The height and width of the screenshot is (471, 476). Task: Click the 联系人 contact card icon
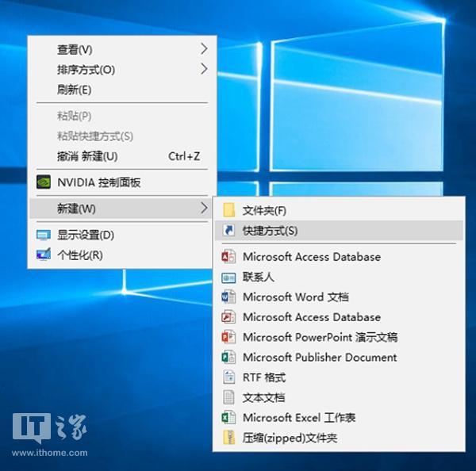[229, 278]
